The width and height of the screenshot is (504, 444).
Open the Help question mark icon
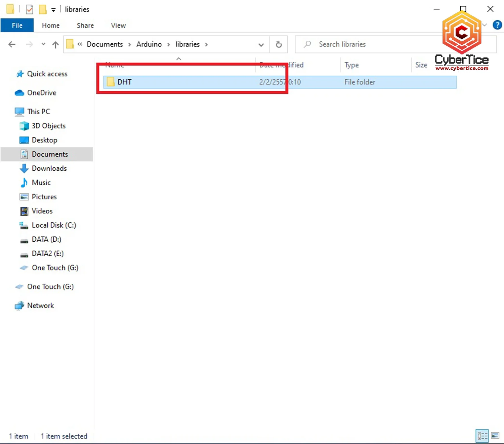pyautogui.click(x=497, y=25)
